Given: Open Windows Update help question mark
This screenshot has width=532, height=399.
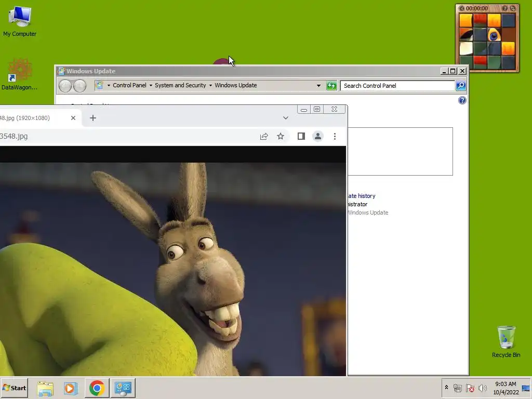Looking at the screenshot, I should coord(462,100).
